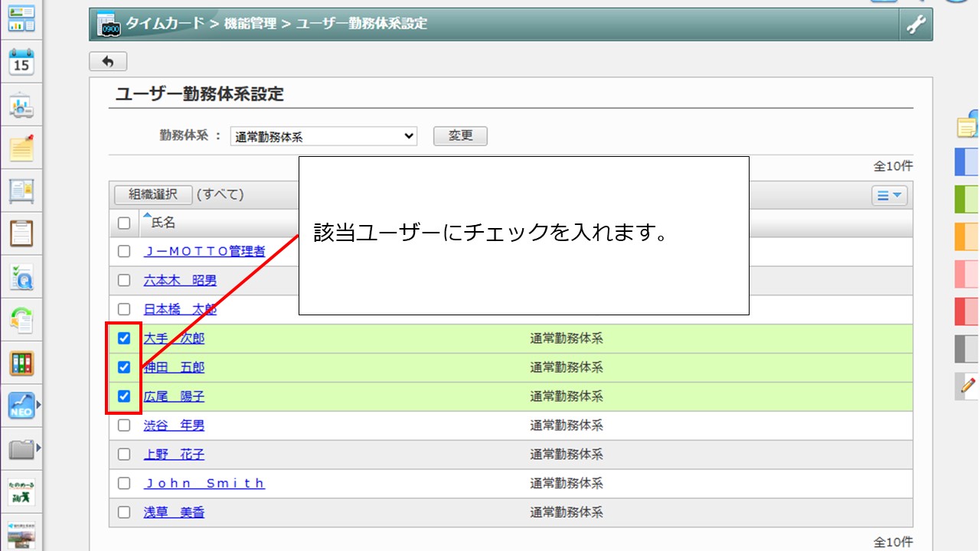Select the orange color tab on right edge
Screen dimensions: 980x551
coord(967,236)
